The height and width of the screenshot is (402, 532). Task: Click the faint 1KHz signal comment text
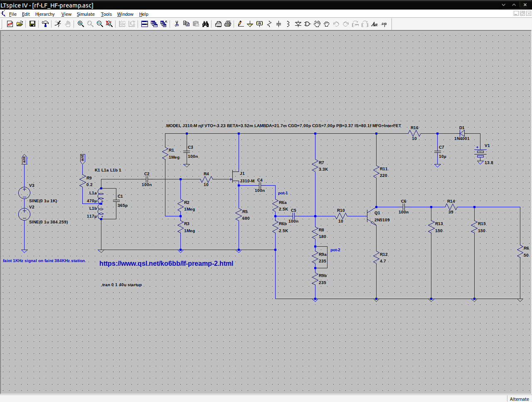click(44, 261)
